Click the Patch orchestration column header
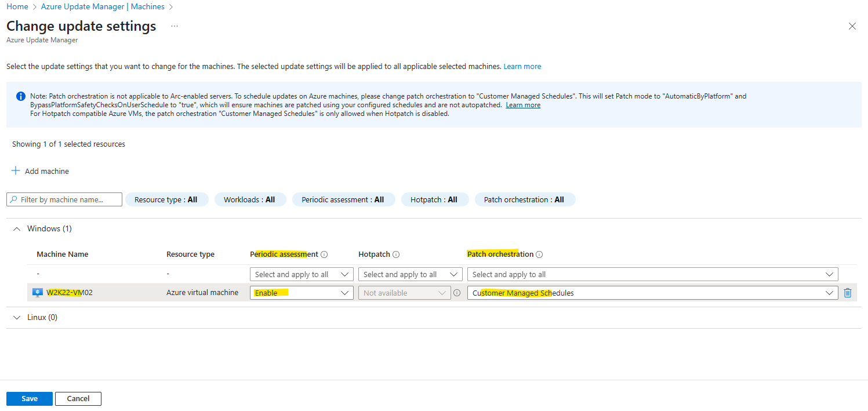The height and width of the screenshot is (411, 868). (500, 254)
